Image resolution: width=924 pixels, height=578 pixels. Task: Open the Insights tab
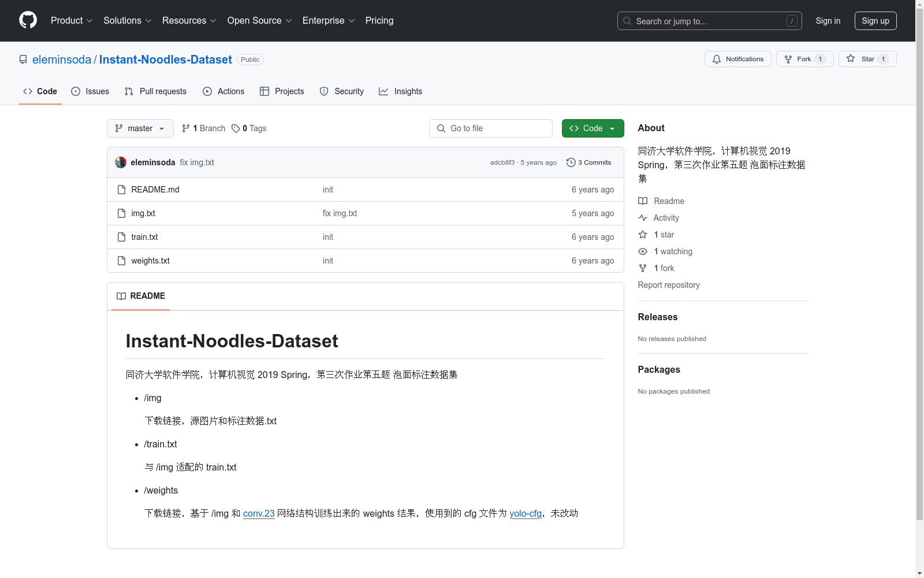pos(400,91)
